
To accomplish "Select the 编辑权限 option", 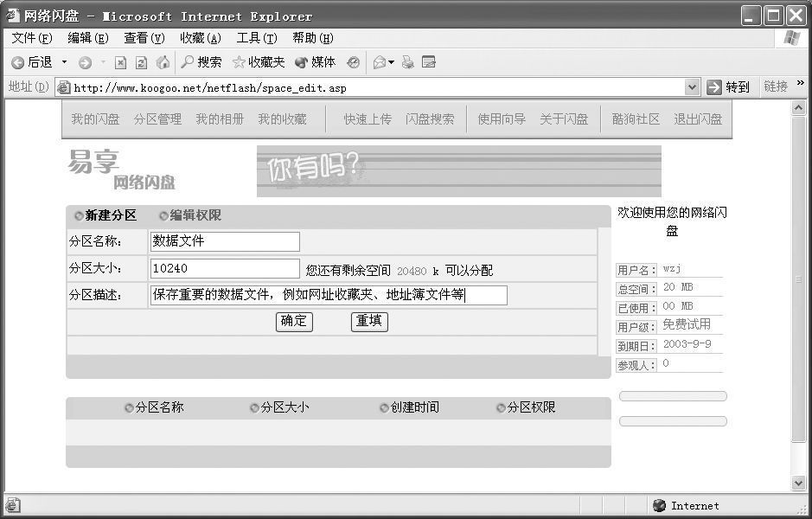I will pyautogui.click(x=163, y=215).
